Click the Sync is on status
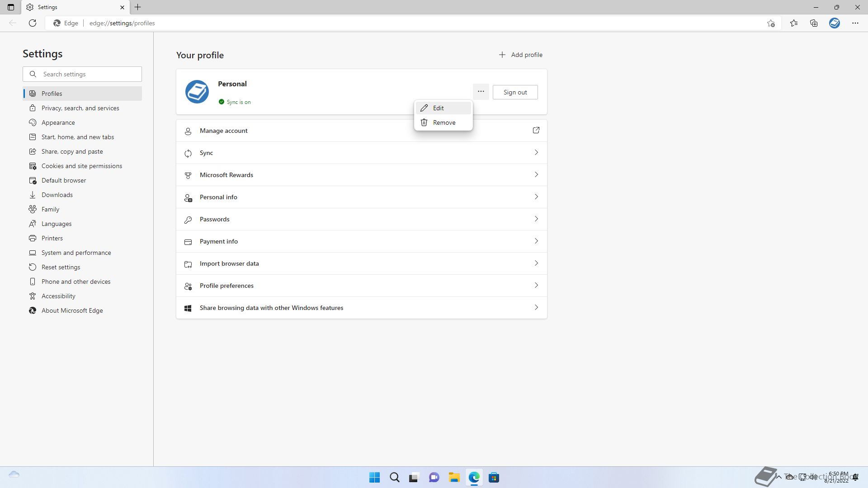The height and width of the screenshot is (488, 868). coord(235,102)
